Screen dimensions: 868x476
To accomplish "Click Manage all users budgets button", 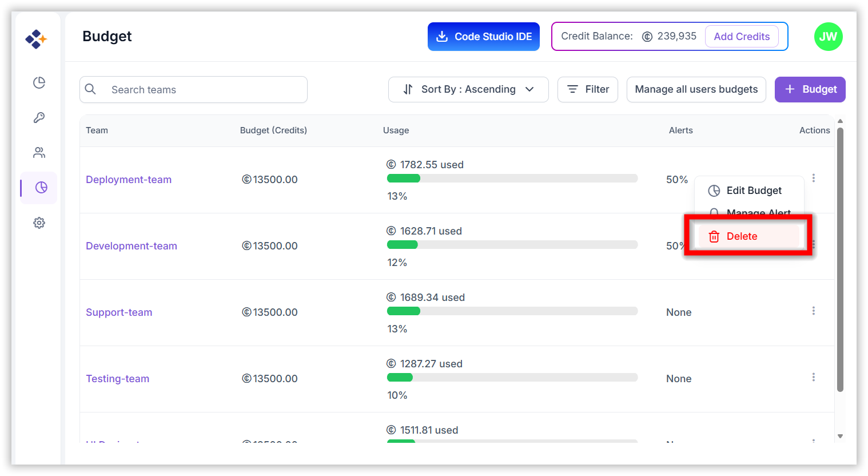I will tap(696, 89).
